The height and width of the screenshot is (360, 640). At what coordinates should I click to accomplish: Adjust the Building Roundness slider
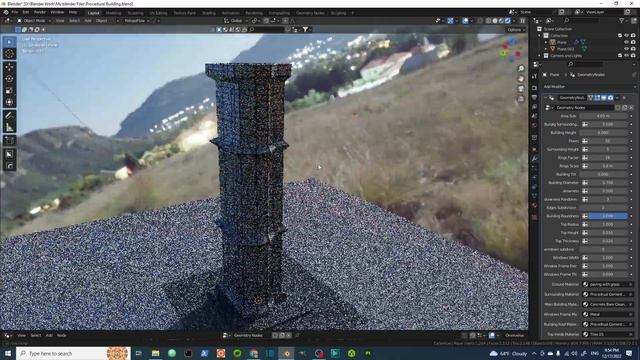point(608,216)
